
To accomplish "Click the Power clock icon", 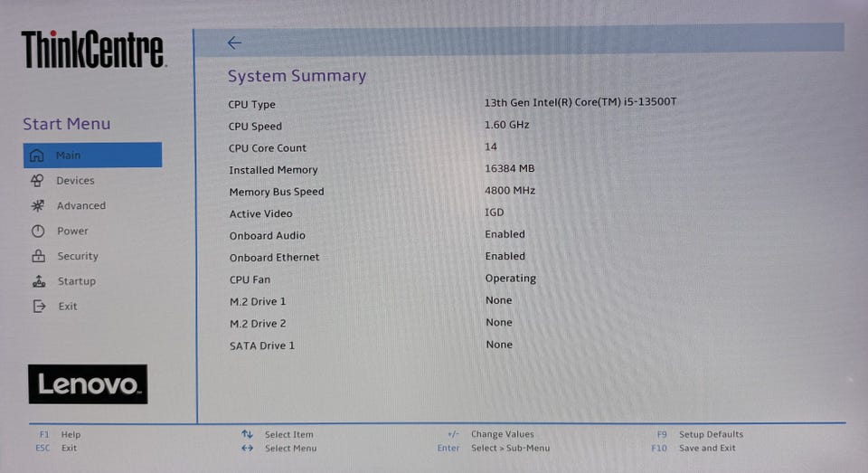I will click(38, 231).
